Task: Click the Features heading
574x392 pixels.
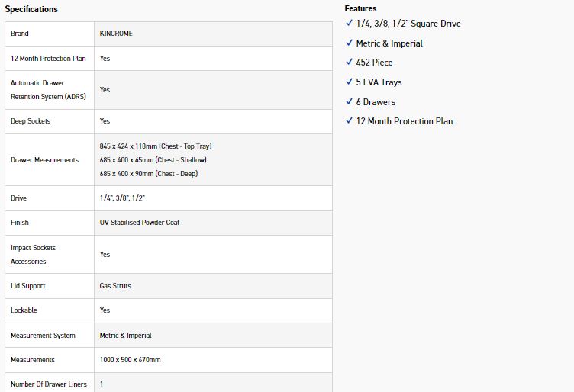Action: (x=360, y=8)
